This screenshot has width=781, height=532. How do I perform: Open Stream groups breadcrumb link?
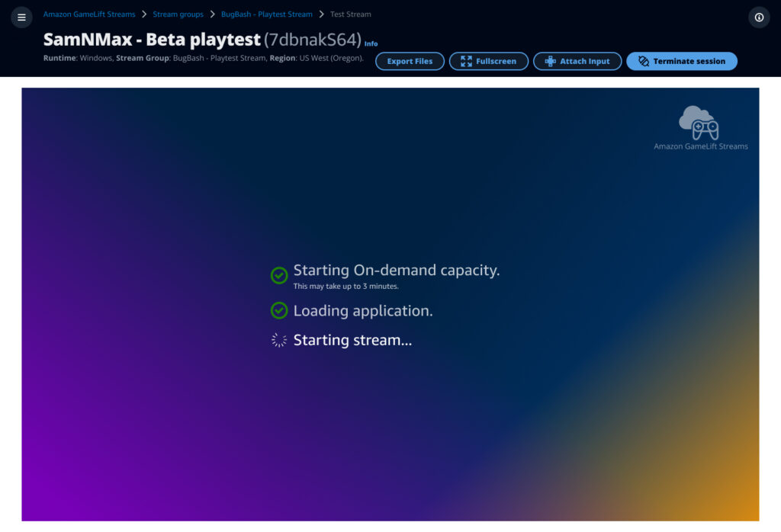(178, 14)
